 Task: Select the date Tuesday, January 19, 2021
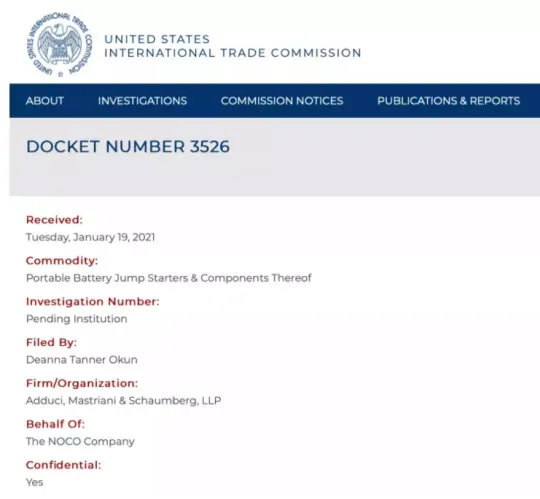(91, 237)
